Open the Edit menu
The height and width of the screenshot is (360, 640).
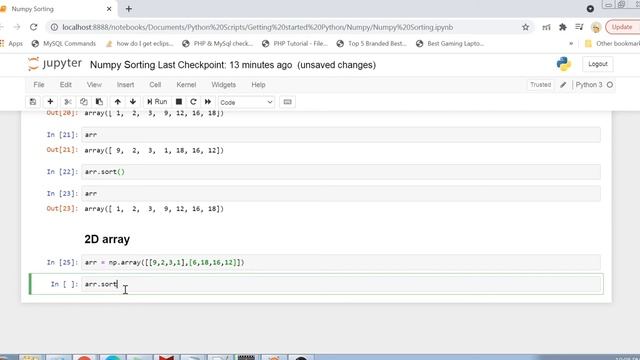[66, 84]
